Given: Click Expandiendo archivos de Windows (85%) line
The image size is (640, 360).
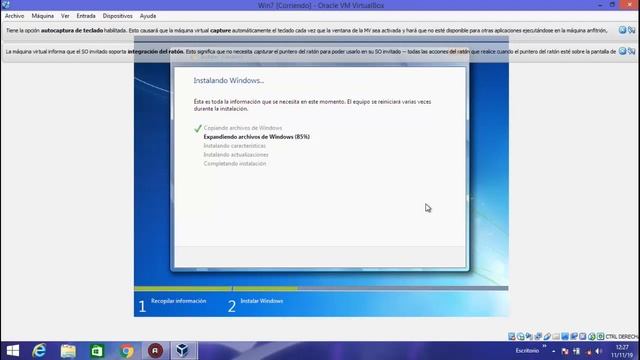Looking at the screenshot, I should 256,137.
